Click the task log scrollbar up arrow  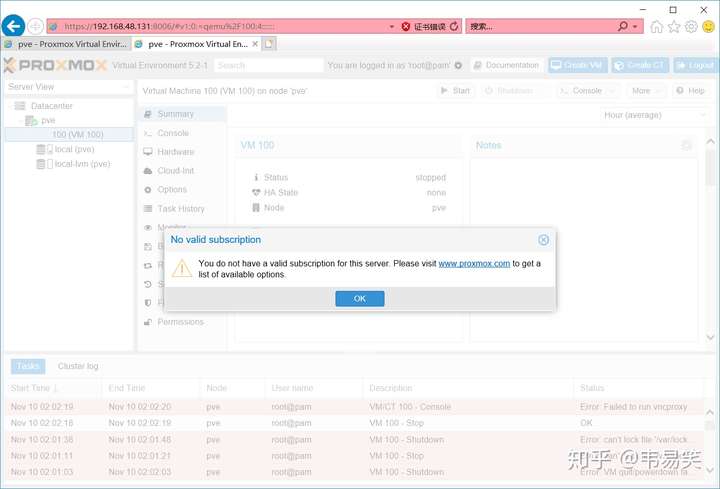pos(709,412)
